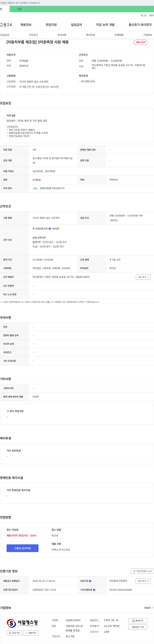
Task: Jump to the 모집요강 section tab
Action: [x=4, y=35]
